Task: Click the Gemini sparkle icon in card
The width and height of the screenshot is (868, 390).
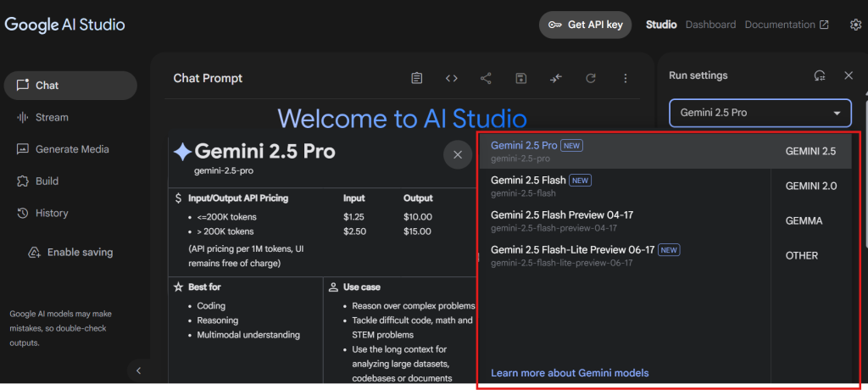Action: [x=183, y=151]
